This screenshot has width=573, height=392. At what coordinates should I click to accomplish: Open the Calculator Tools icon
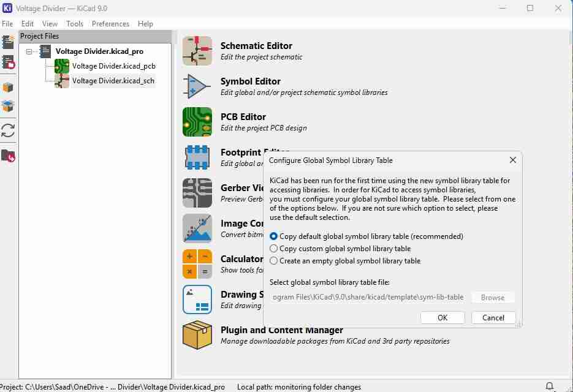197,264
